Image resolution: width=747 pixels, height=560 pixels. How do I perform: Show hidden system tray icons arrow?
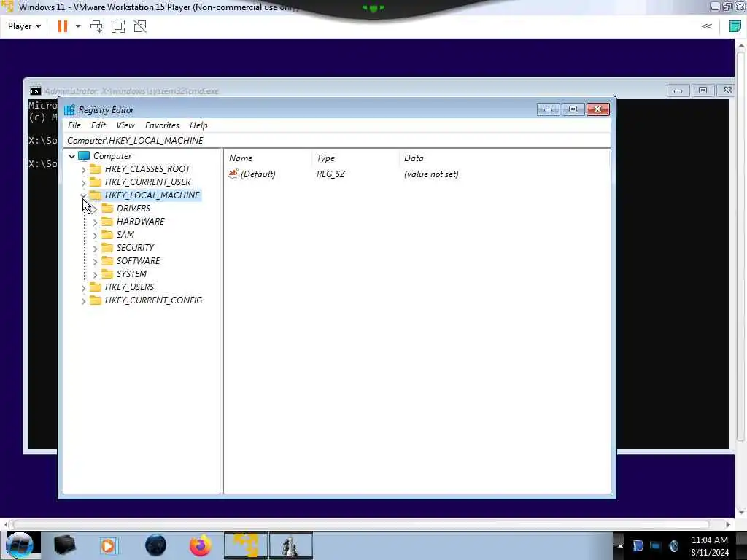[619, 545]
